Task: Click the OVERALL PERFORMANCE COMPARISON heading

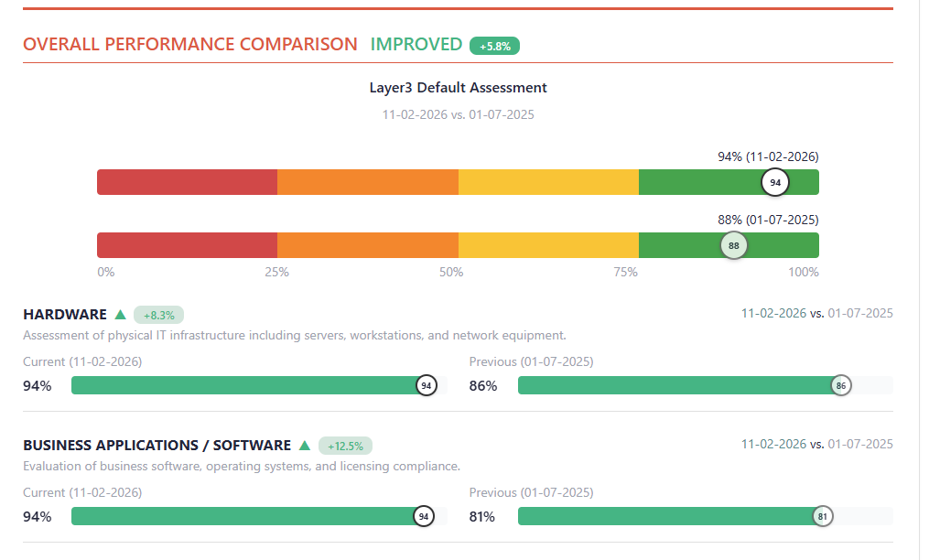Action: (190, 44)
